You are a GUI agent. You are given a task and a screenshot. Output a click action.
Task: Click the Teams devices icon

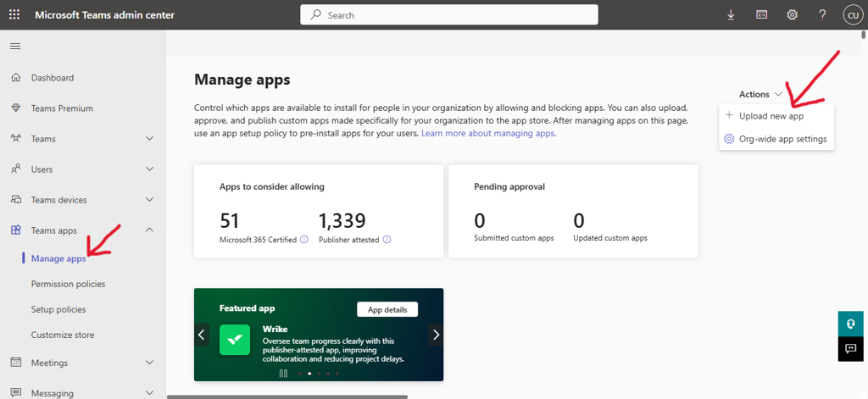pyautogui.click(x=16, y=199)
